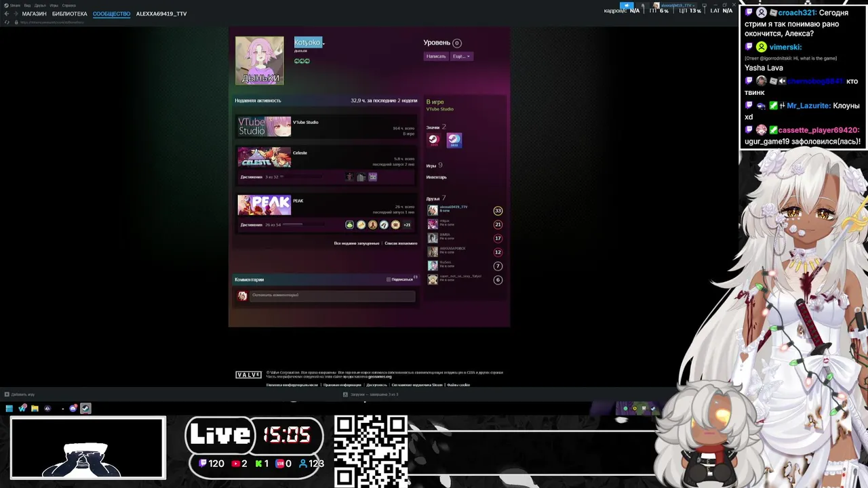
Task: Open the Celeste game banner
Action: [x=264, y=157]
